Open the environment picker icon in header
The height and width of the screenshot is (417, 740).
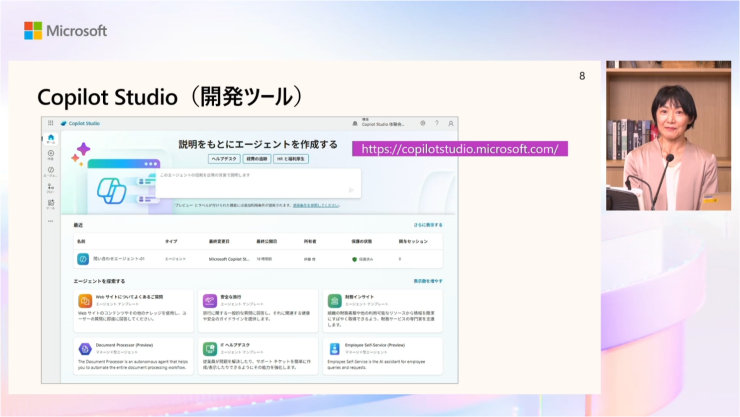tap(355, 124)
